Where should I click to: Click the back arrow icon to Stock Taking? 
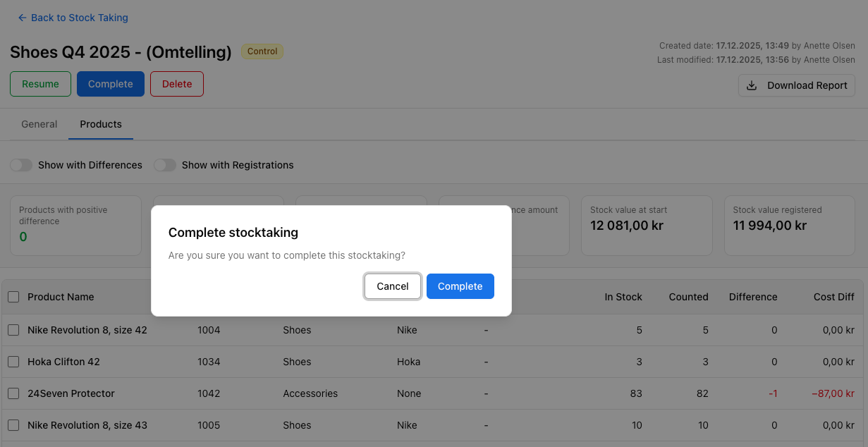point(22,18)
